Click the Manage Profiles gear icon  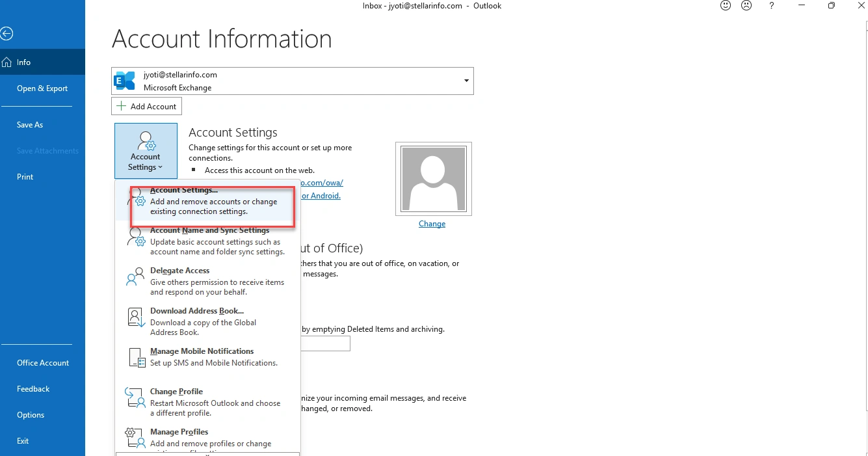(133, 436)
